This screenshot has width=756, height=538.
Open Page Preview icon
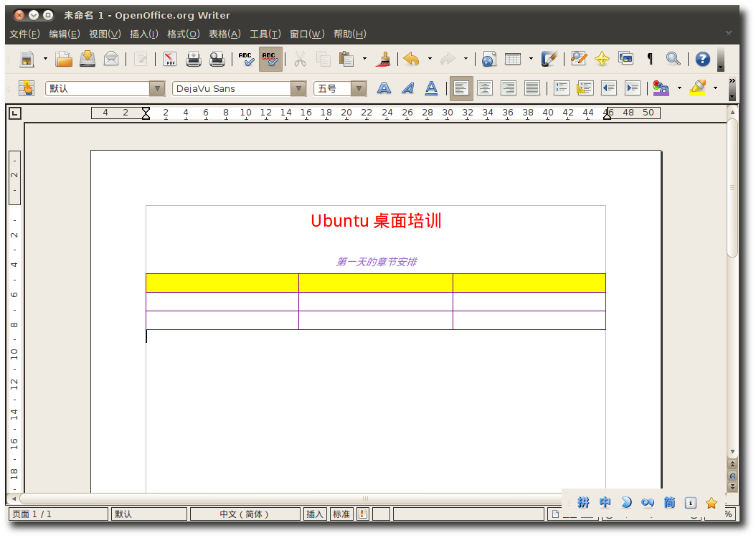217,60
